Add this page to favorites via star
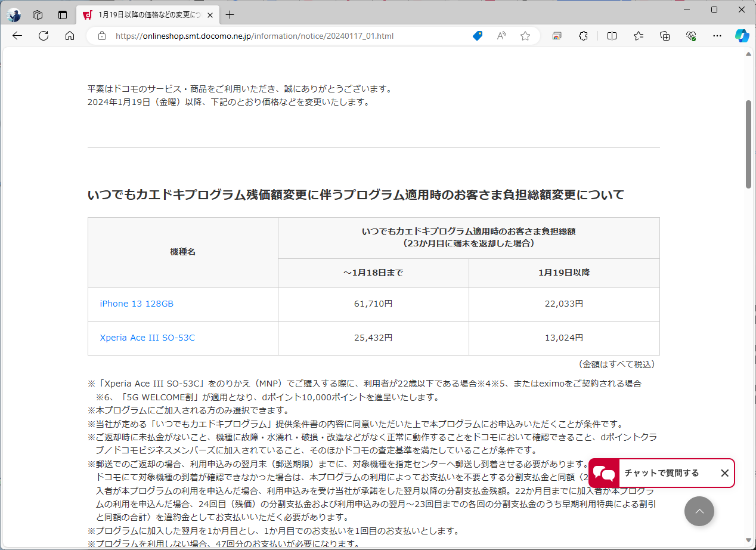 click(525, 36)
